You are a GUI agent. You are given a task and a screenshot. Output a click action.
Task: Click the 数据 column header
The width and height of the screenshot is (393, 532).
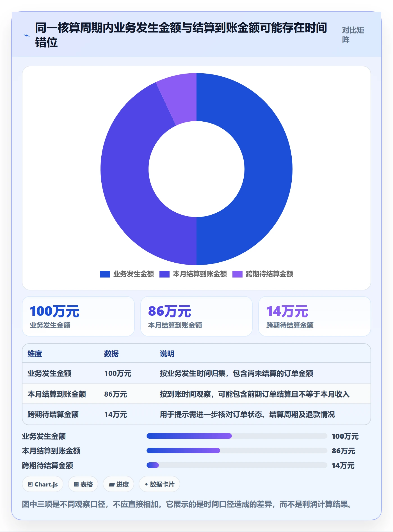[x=111, y=354]
